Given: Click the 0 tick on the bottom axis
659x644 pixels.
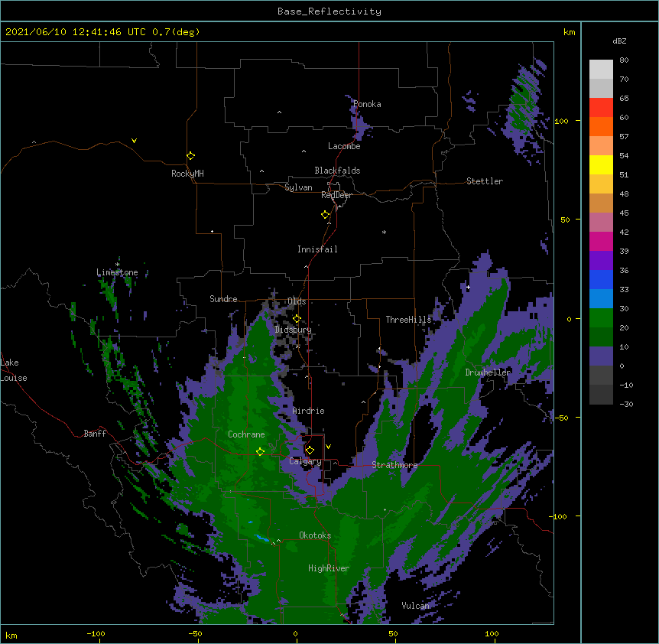Looking at the screenshot, I should 295,633.
